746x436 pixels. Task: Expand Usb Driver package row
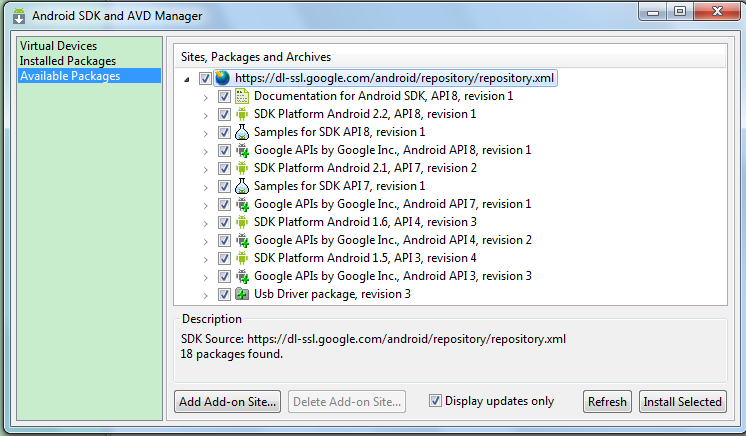pyautogui.click(x=206, y=296)
